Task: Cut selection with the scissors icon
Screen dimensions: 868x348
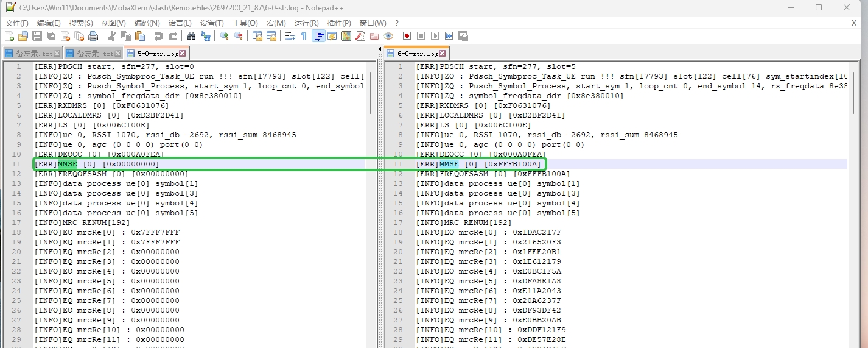Action: 112,36
